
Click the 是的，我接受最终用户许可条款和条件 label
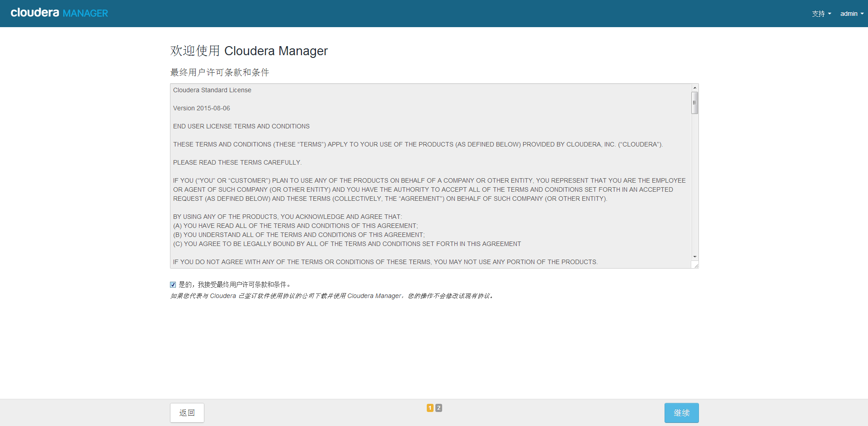235,284
